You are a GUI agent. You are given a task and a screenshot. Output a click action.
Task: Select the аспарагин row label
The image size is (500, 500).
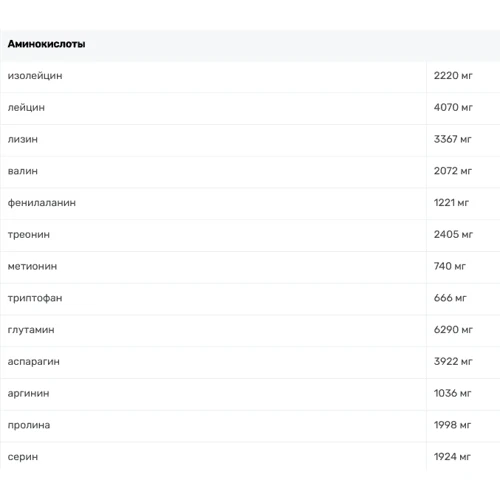point(34,362)
